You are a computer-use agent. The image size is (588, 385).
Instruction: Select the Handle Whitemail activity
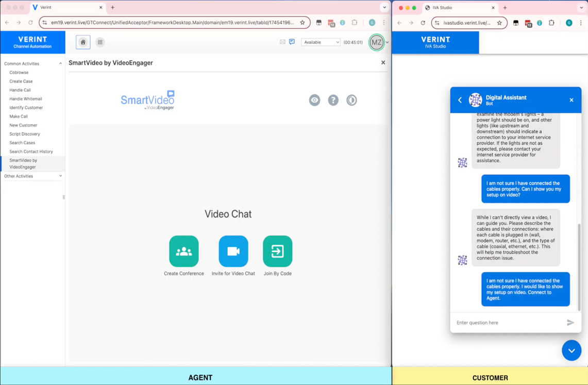tap(25, 98)
